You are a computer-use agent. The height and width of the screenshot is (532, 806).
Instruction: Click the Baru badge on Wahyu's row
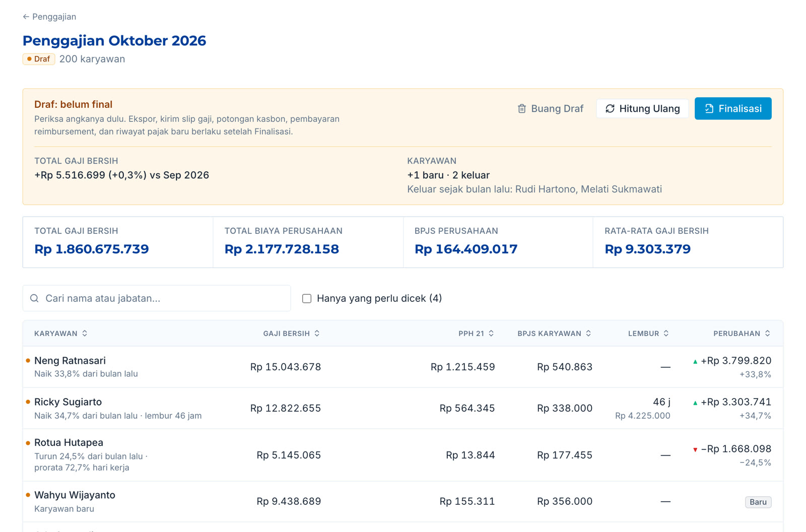[758, 502]
